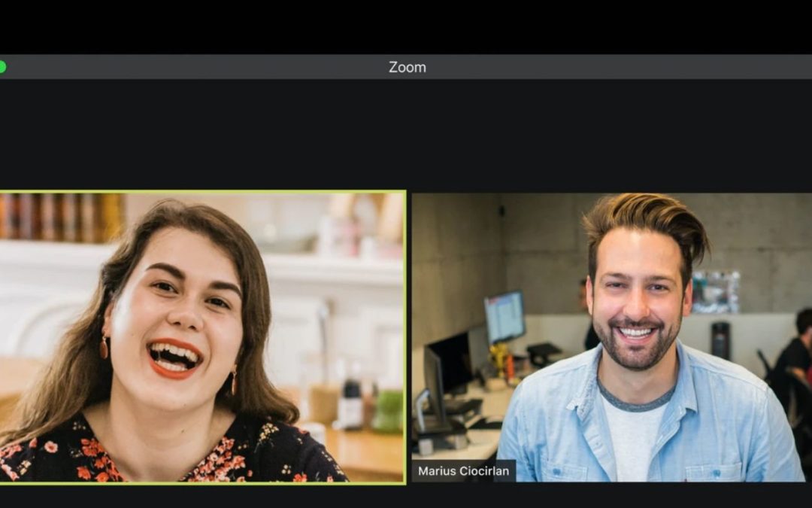Click the Marius Ciocirlan name label
Image resolution: width=812 pixels, height=508 pixels.
click(463, 471)
